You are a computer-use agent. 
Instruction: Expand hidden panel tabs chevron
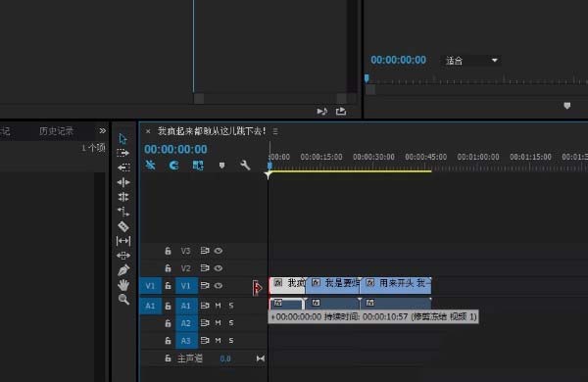(102, 130)
